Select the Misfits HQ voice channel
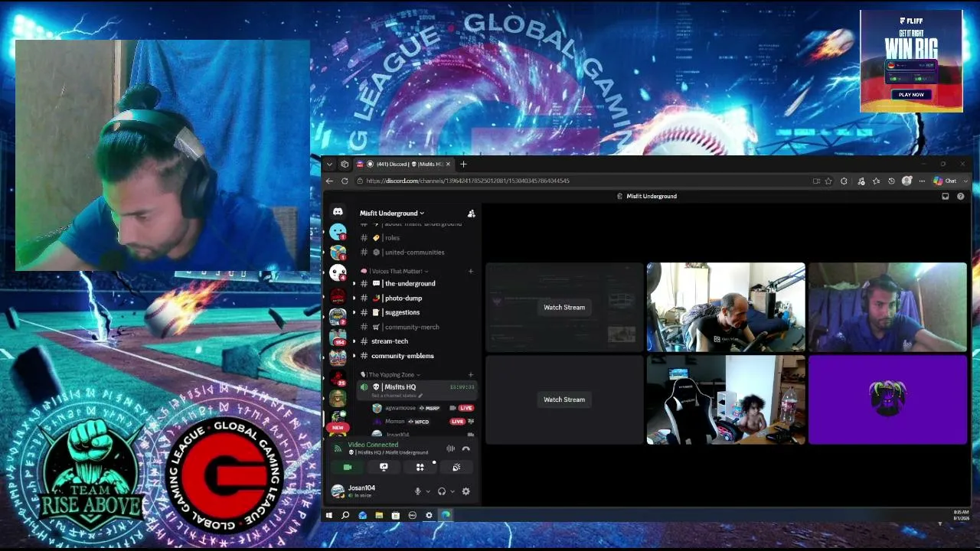Viewport: 980px width, 551px height. (x=417, y=390)
